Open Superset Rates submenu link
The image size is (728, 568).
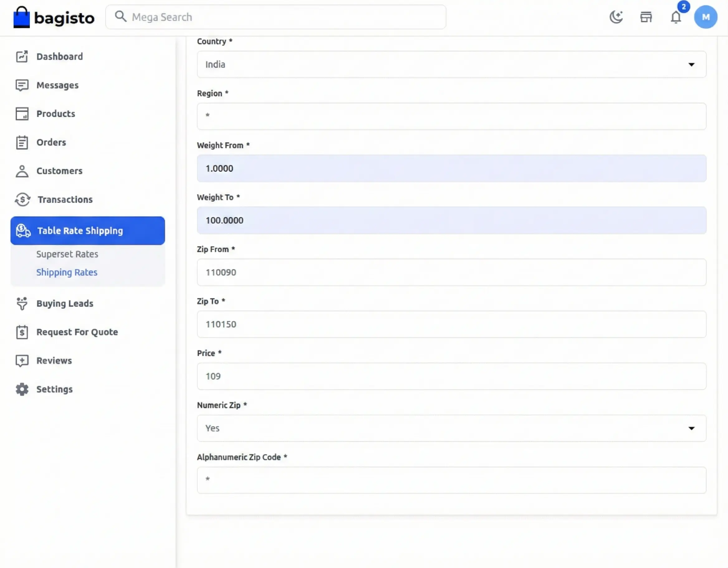click(67, 254)
